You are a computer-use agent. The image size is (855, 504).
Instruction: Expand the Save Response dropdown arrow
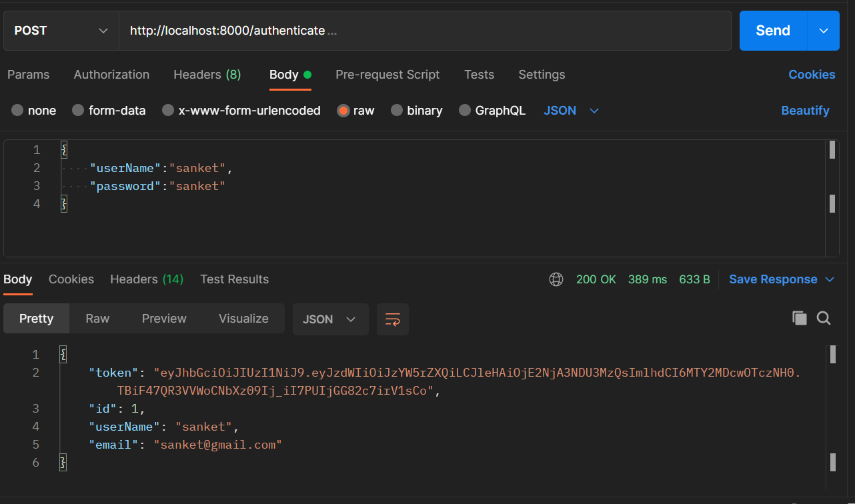(x=830, y=279)
